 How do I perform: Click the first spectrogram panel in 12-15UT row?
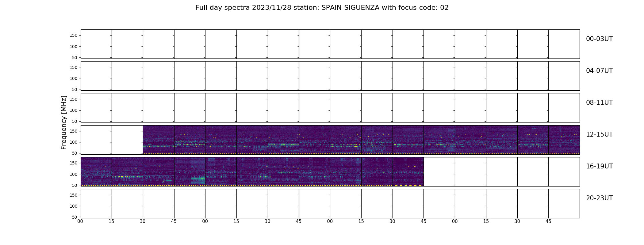pos(159,140)
